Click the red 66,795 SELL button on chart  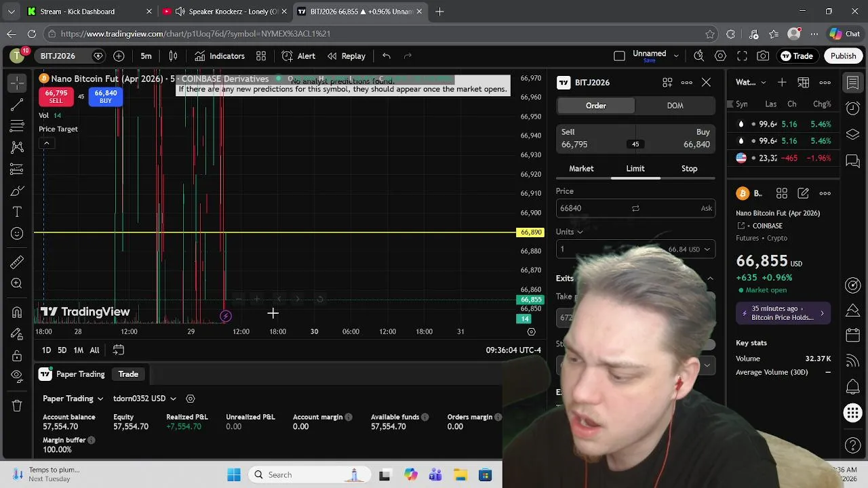56,97
